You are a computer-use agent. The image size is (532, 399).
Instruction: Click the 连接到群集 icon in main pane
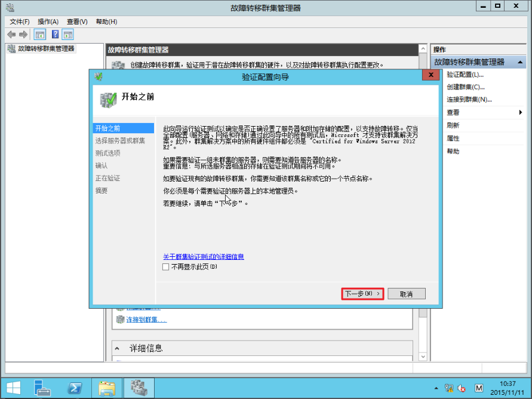click(120, 320)
